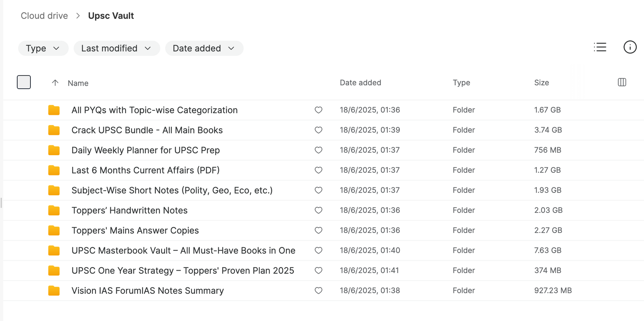Open the info details panel icon
The image size is (644, 321).
tap(630, 47)
